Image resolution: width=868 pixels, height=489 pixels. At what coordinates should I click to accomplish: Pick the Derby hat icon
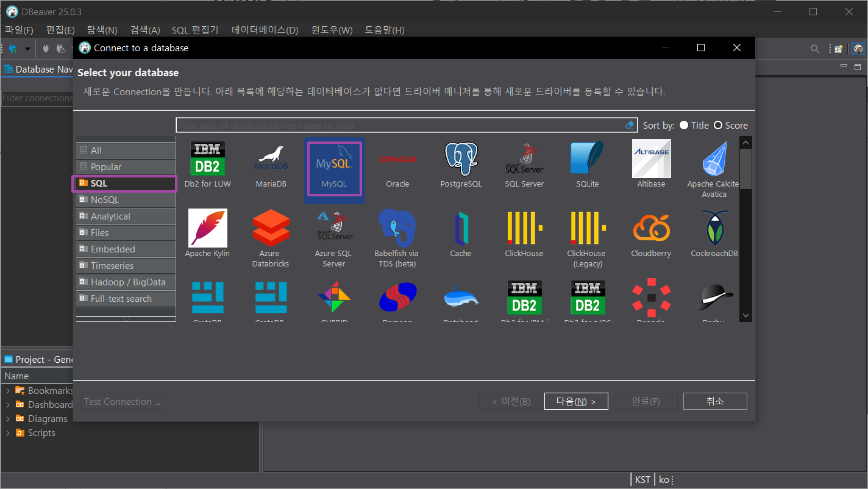coord(714,298)
